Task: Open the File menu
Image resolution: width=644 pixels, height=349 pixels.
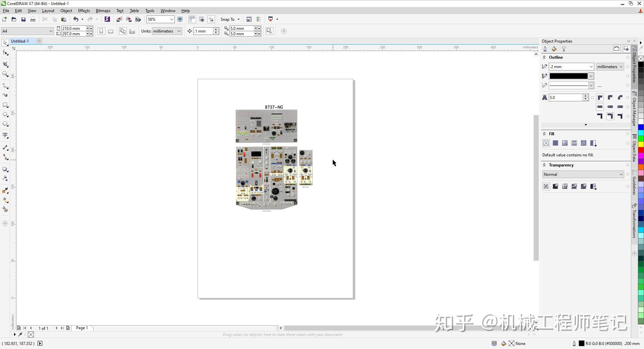Action: [6, 11]
